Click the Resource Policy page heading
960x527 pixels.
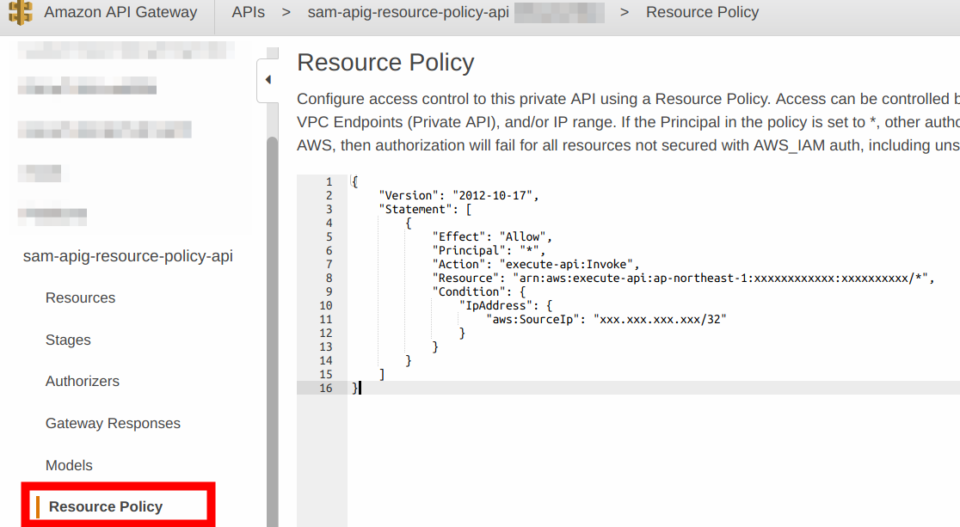(386, 62)
